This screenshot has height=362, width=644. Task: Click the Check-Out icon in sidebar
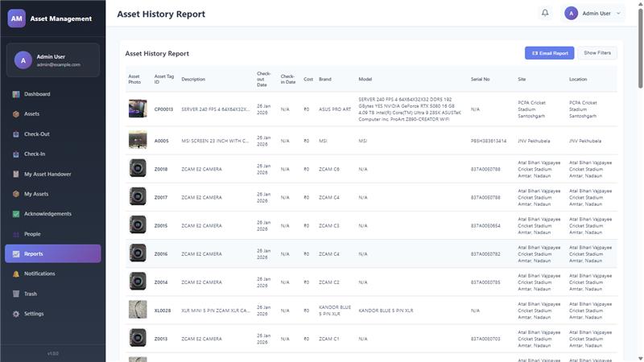[16, 134]
